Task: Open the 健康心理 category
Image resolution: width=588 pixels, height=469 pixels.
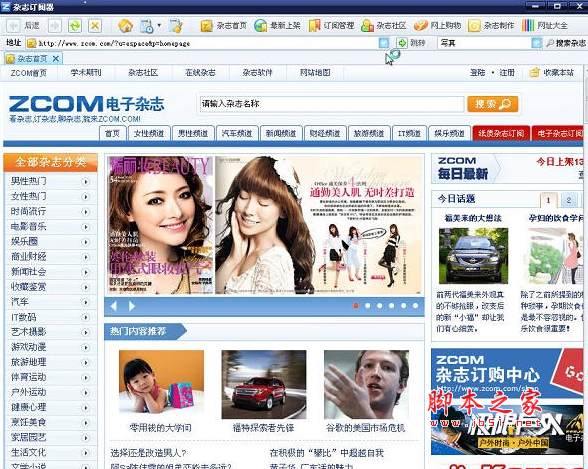Action: click(x=28, y=407)
